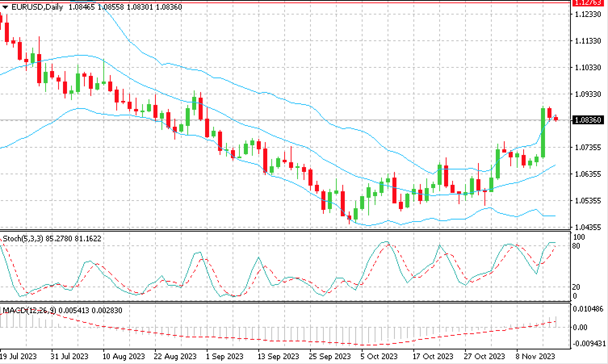Click the 13 Sep 2023 date label

click(278, 356)
